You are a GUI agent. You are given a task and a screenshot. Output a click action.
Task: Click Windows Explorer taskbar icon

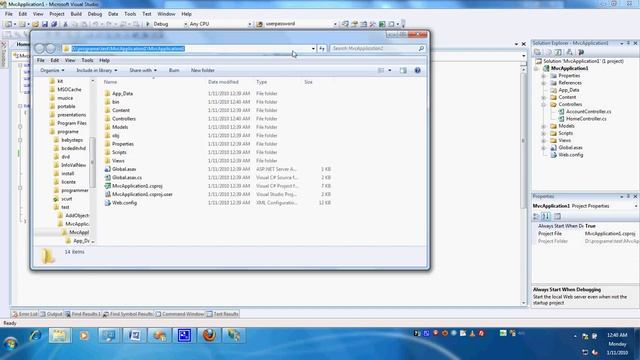tap(59, 336)
